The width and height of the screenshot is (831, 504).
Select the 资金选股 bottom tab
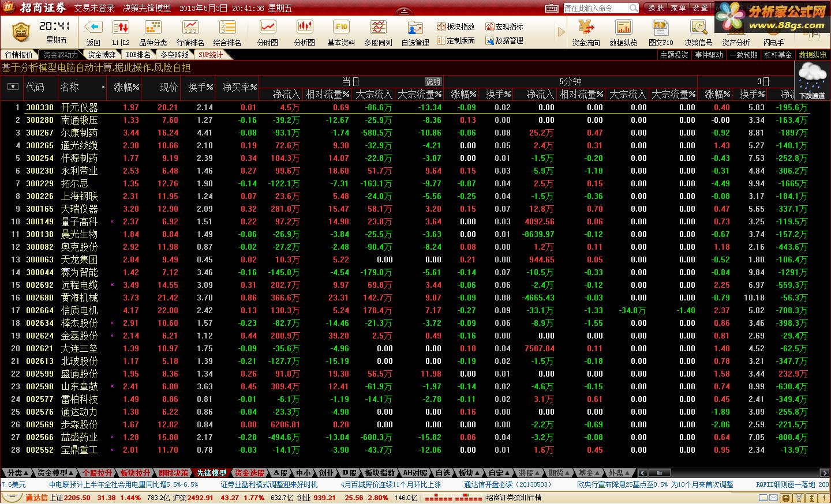pyautogui.click(x=249, y=473)
